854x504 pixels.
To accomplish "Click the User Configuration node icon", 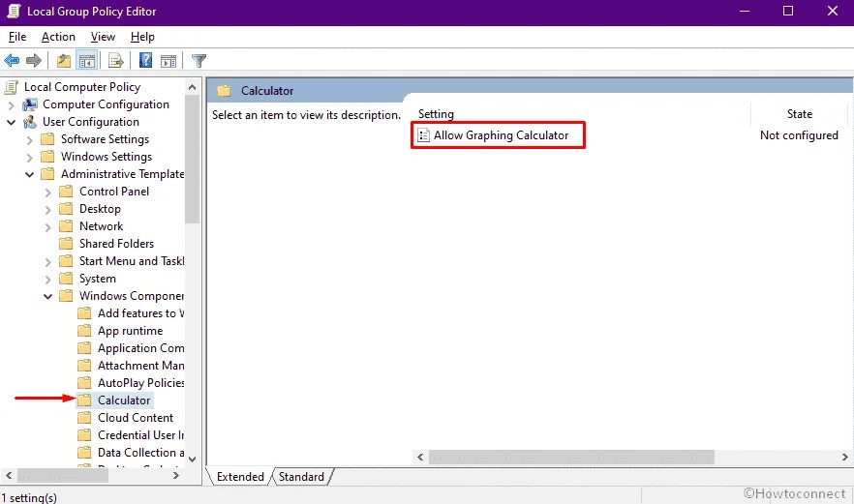I will coord(30,122).
